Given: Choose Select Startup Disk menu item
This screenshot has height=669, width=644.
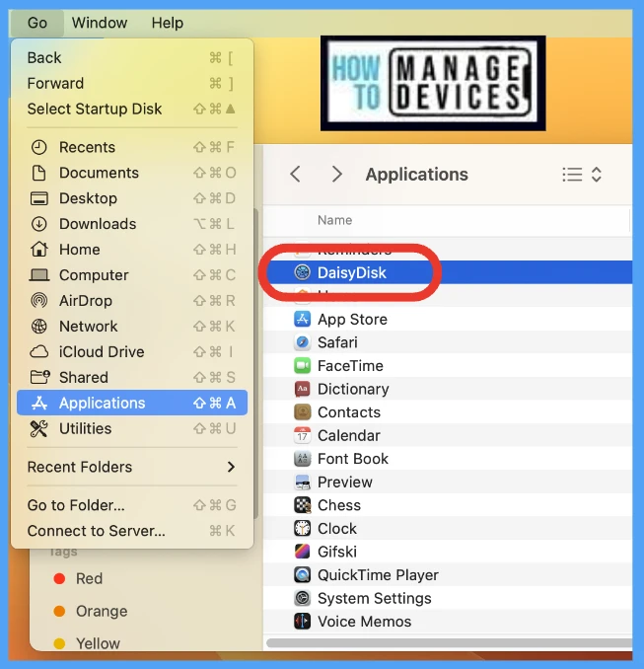Looking at the screenshot, I should (x=132, y=109).
